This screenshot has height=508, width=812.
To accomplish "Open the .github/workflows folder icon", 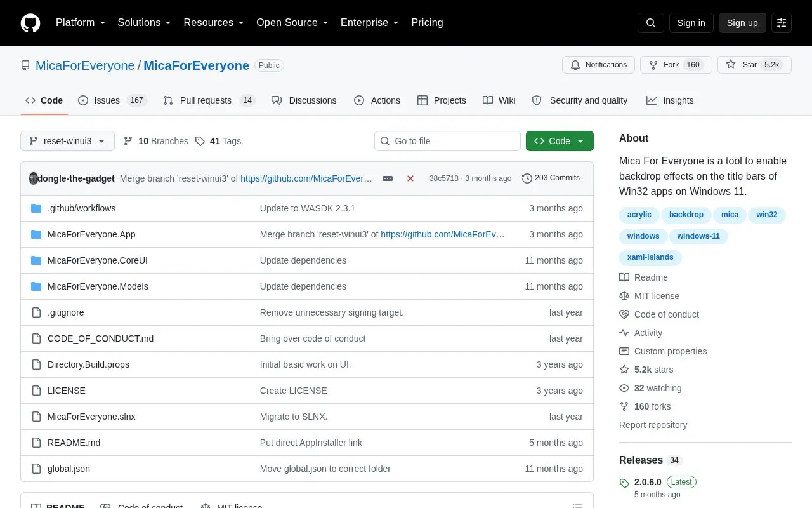I will (36, 208).
